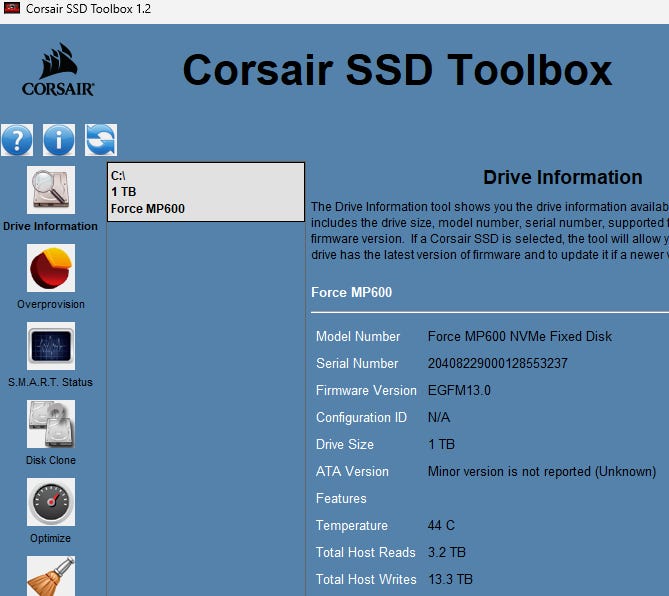Click the S.M.A.R.T. Status text label

[x=50, y=382]
